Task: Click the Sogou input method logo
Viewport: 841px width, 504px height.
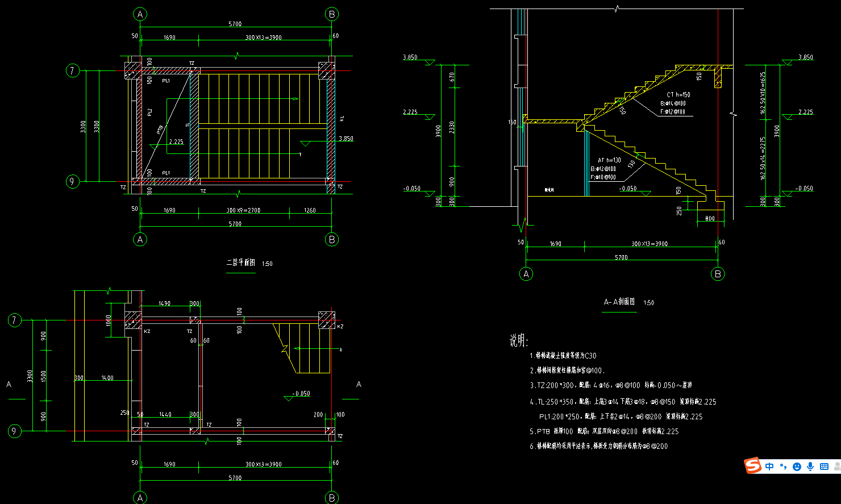Action: point(753,466)
